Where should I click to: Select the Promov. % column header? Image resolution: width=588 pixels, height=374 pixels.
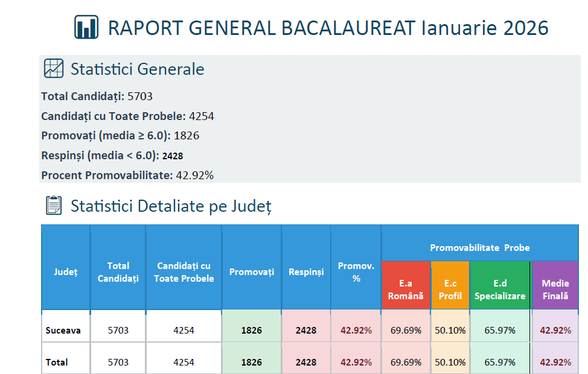tap(356, 272)
